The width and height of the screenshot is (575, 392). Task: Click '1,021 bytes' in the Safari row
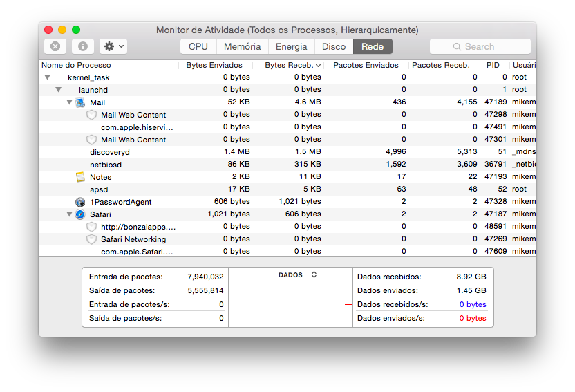(229, 214)
